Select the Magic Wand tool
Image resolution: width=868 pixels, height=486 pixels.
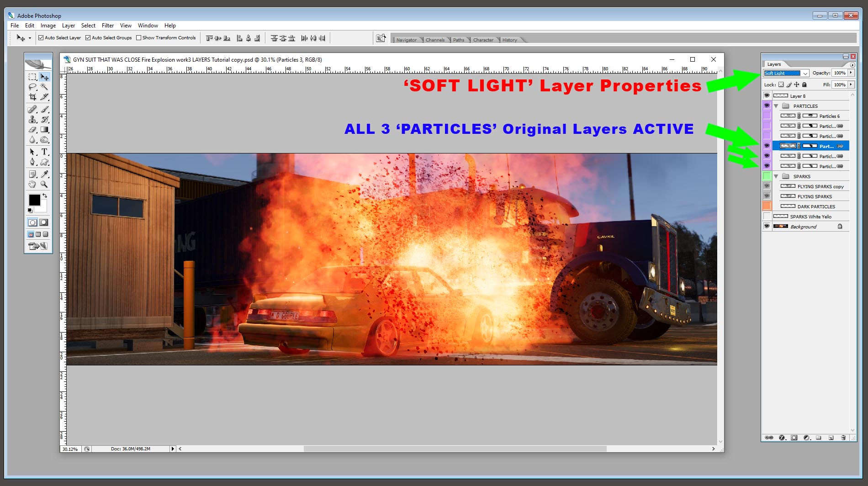(44, 87)
